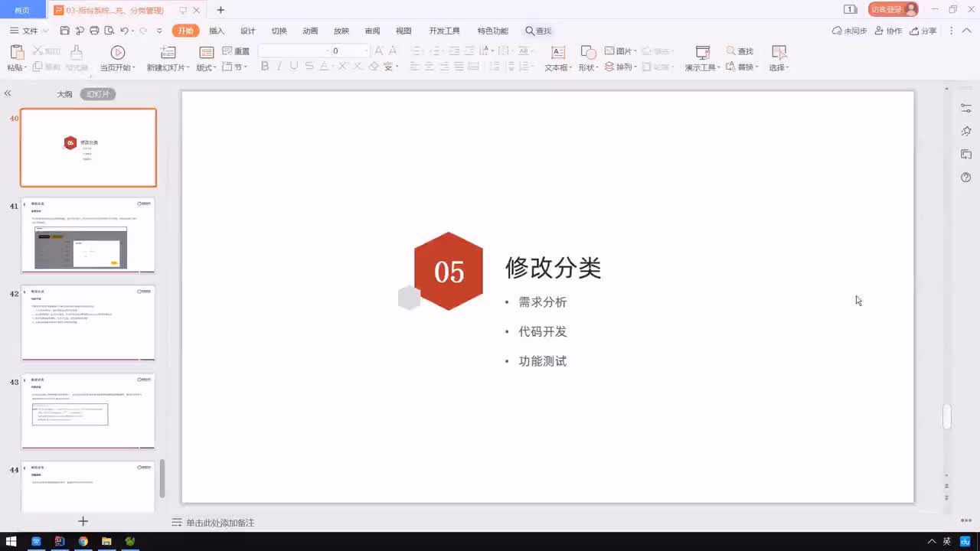
Task: Click the Format Painter brush icon
Action: coord(76,52)
